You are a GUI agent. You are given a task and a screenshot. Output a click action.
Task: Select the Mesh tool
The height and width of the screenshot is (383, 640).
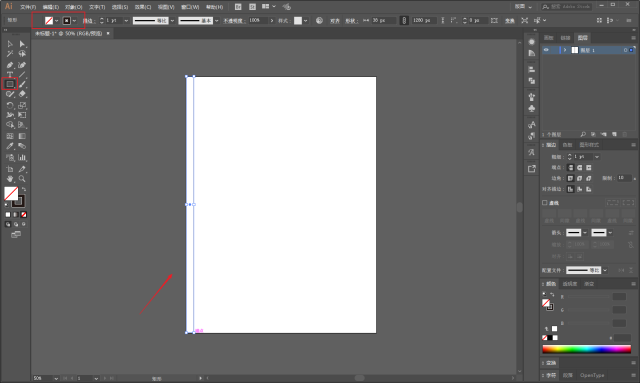(10, 136)
